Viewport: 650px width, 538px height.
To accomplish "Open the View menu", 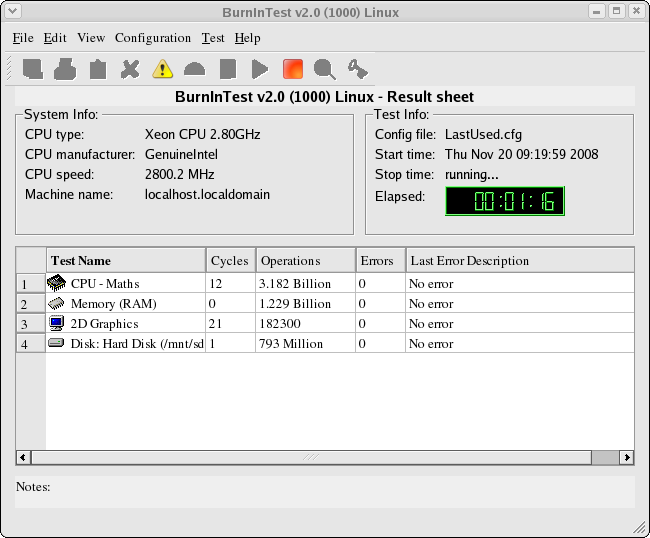I will 91,38.
